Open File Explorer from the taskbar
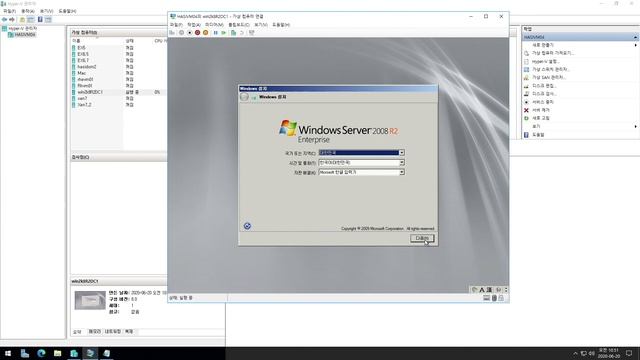 [x=58, y=353]
